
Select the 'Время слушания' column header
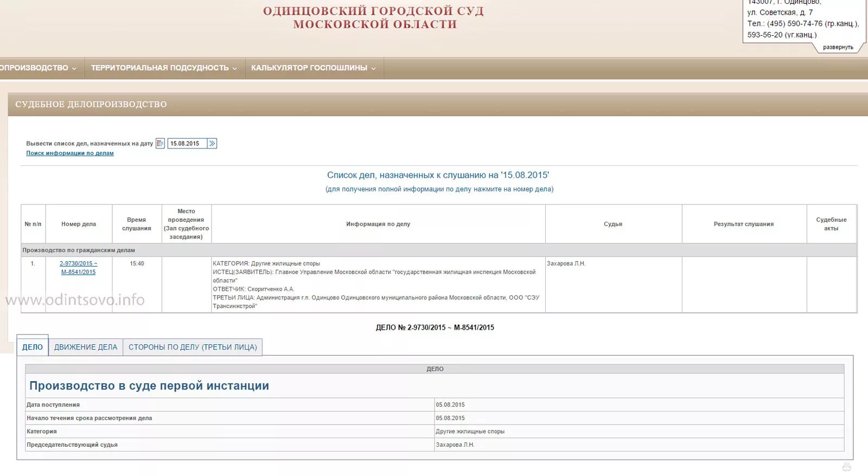click(137, 224)
